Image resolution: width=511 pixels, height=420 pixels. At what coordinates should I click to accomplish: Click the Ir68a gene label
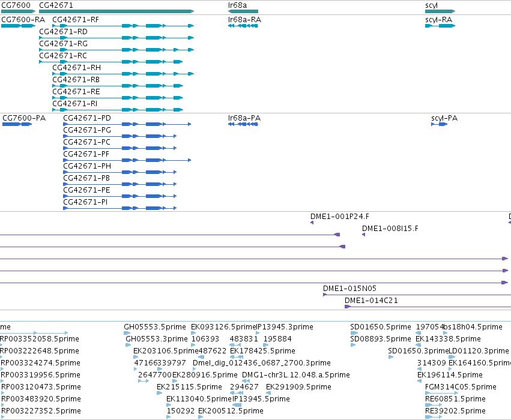(x=237, y=5)
